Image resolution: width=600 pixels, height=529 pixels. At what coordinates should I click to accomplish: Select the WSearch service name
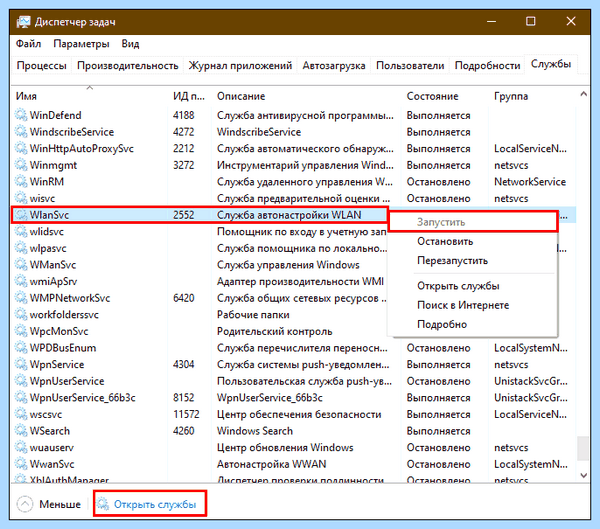(50, 431)
